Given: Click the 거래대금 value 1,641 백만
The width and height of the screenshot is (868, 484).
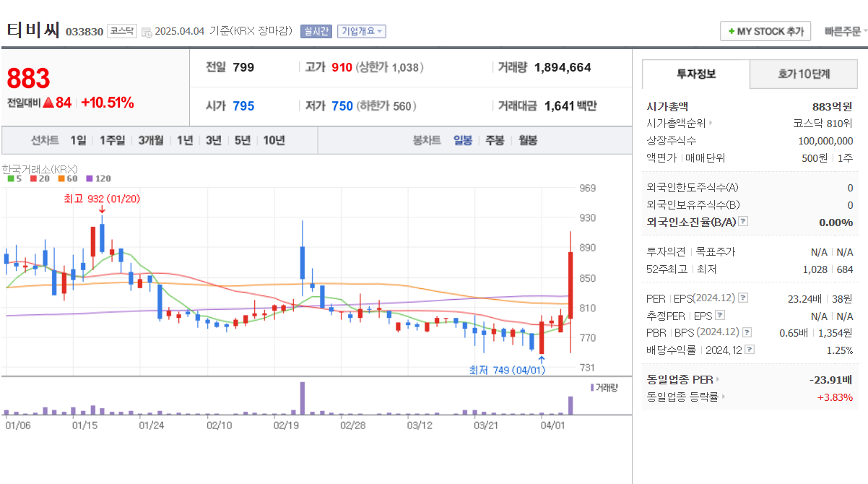Looking at the screenshot, I should 570,106.
